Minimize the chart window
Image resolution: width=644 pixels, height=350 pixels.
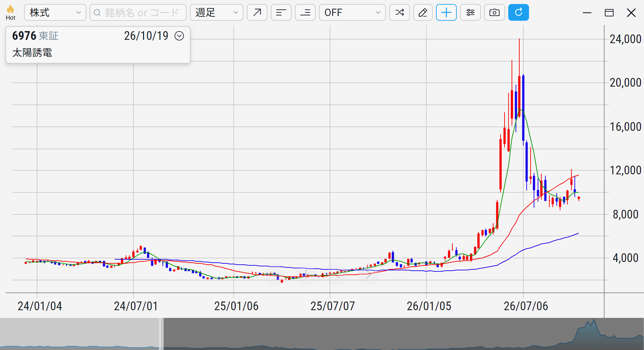coord(587,13)
